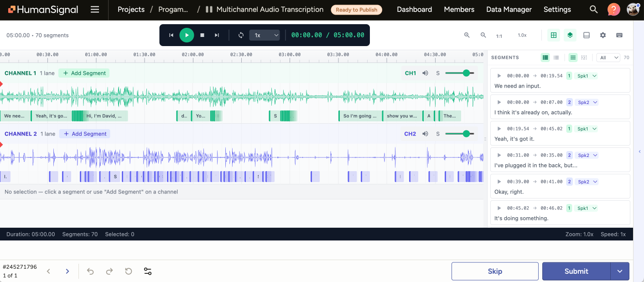Mute Channel 1 speaker output
Screen dimensions: 644x282
[x=425, y=73]
